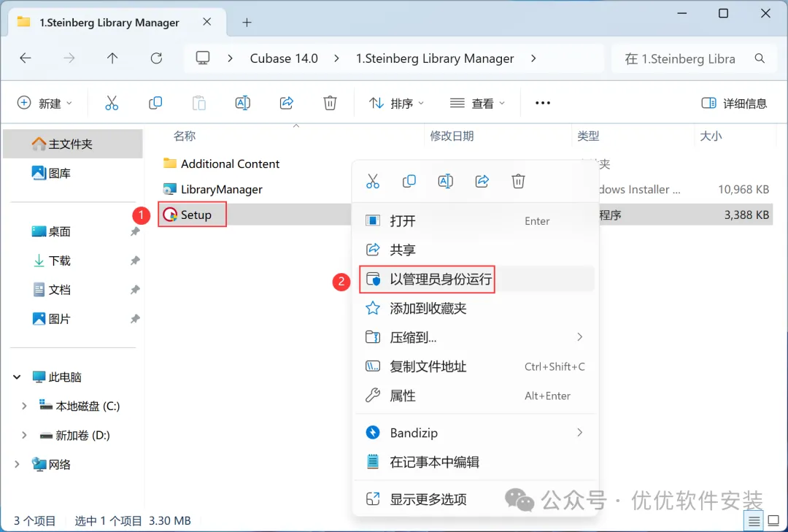Select 以管理员身份运行 in context menu
The height and width of the screenshot is (532, 788).
point(476,279)
